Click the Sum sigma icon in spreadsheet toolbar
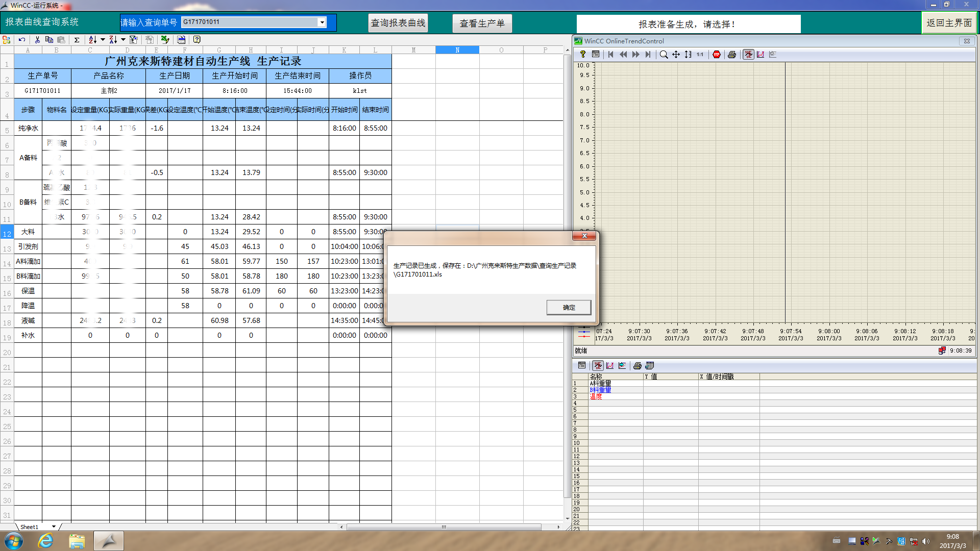 [x=77, y=40]
